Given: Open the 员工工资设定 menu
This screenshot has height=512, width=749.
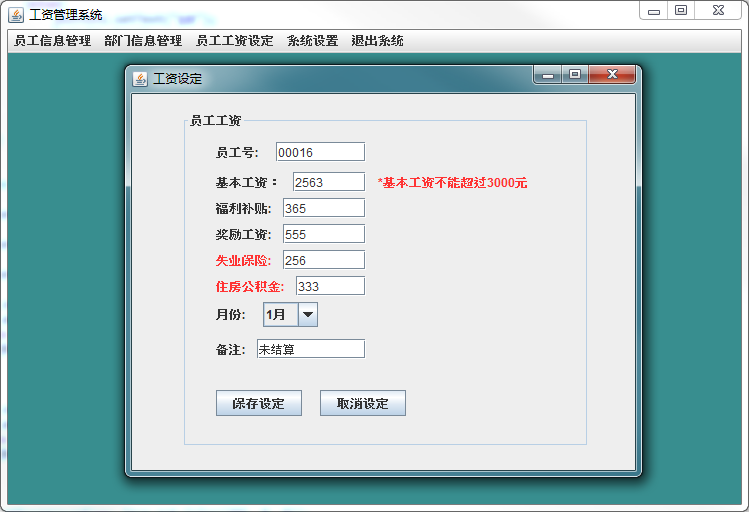Looking at the screenshot, I should [235, 41].
